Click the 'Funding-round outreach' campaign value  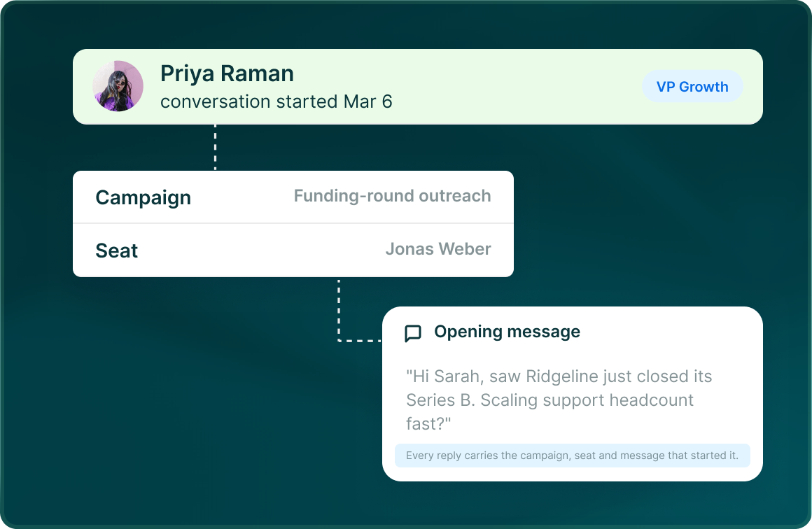pos(392,196)
